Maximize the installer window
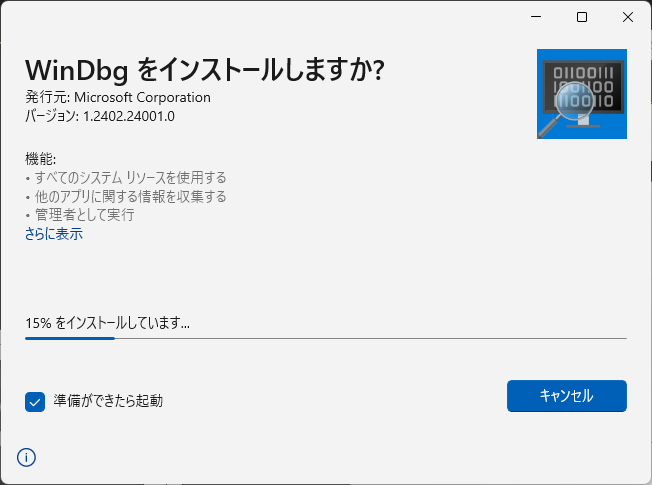This screenshot has height=485, width=652. (582, 17)
